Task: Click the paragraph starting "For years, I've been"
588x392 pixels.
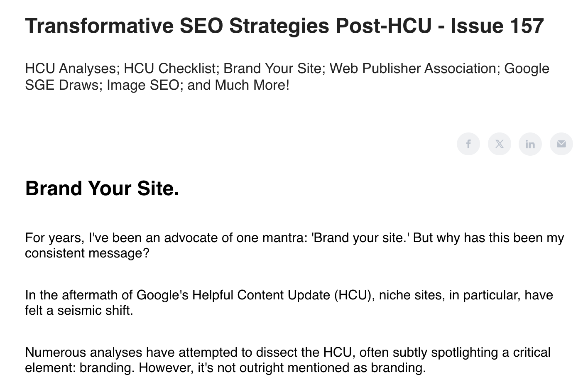Action: pyautogui.click(x=294, y=245)
